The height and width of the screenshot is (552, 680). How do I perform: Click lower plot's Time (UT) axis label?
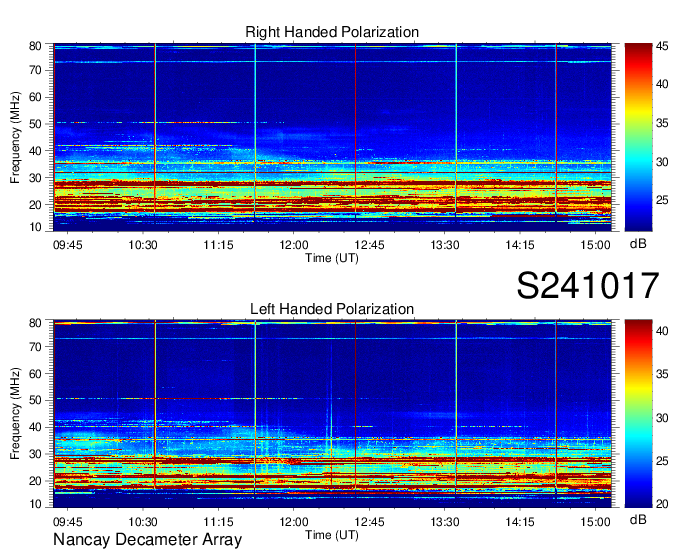point(332,535)
